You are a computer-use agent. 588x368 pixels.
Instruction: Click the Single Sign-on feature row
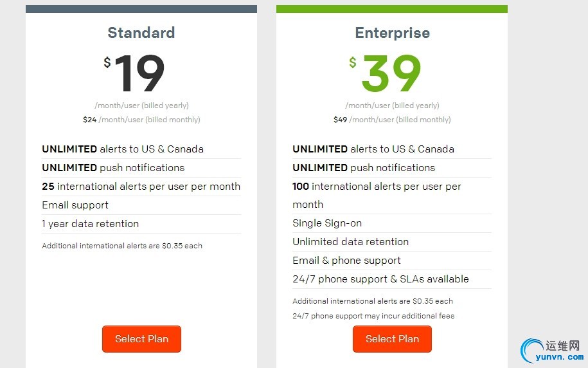click(392, 223)
